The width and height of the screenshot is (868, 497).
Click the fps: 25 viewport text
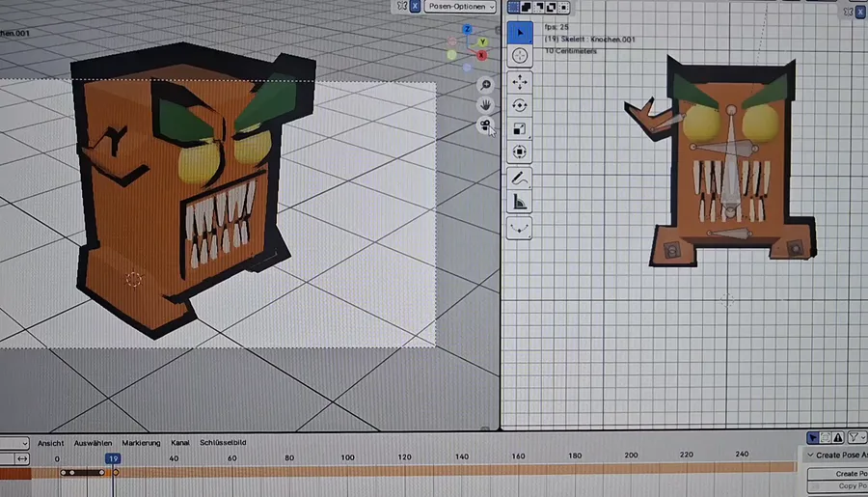point(556,27)
